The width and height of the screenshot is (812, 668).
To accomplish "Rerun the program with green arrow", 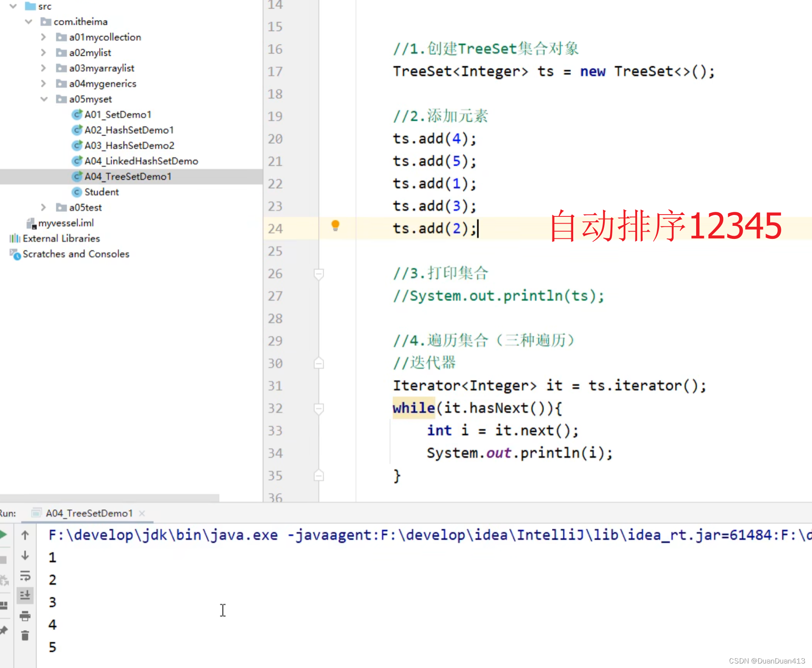I will click(x=3, y=535).
